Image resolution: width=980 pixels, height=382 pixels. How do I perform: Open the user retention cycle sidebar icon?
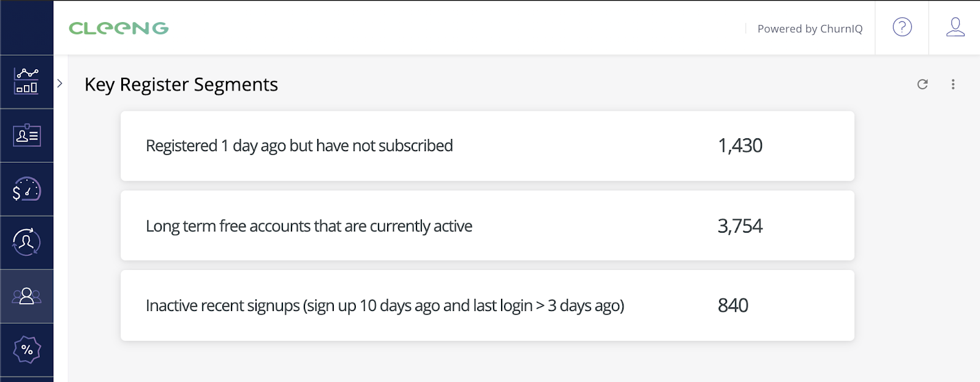pyautogui.click(x=26, y=242)
